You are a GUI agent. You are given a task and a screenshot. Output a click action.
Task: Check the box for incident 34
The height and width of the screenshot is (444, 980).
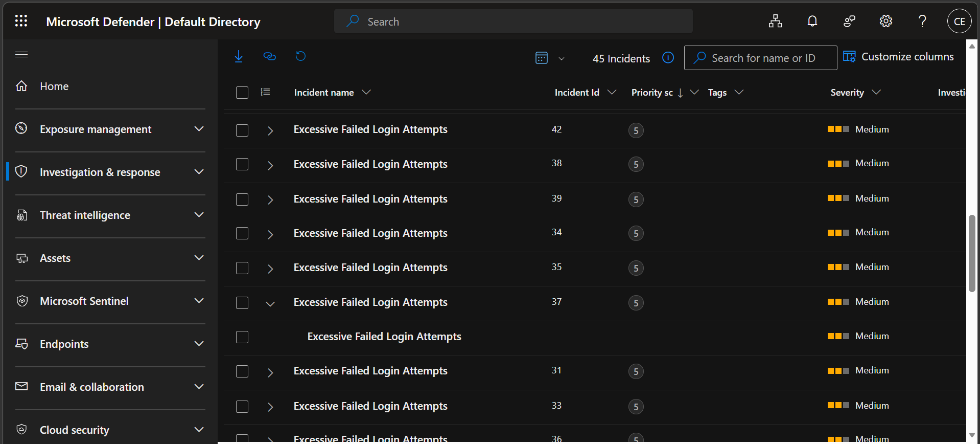click(x=242, y=233)
